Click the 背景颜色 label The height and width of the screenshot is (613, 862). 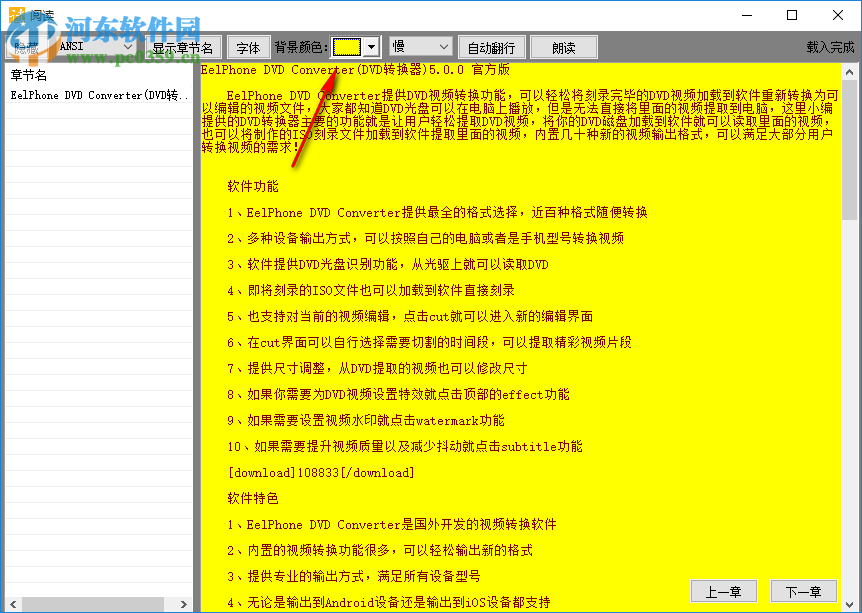pyautogui.click(x=301, y=47)
